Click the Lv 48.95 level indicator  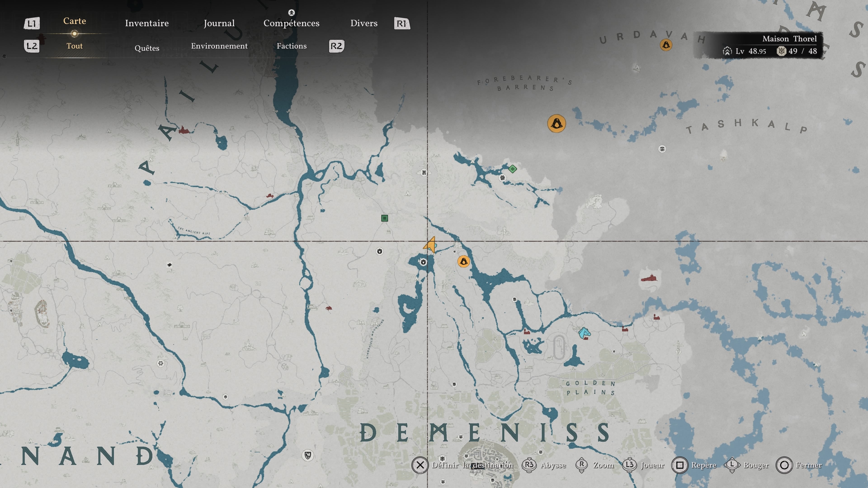click(745, 51)
